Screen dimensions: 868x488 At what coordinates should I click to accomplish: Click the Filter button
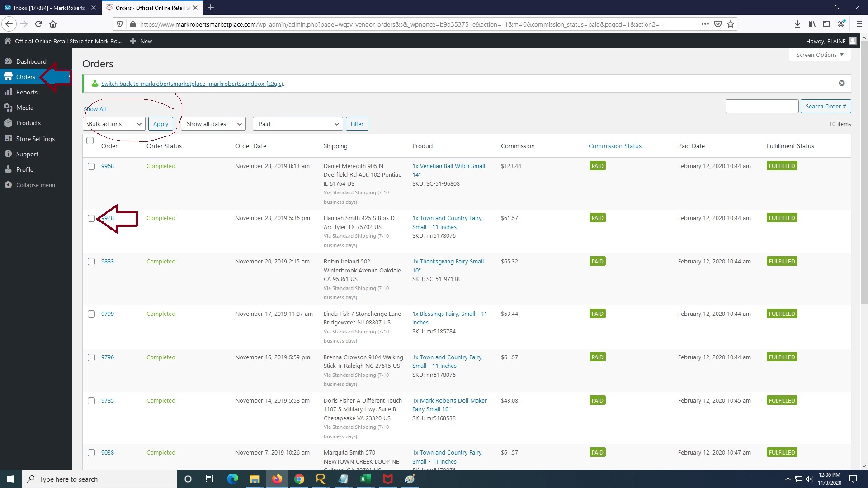[357, 124]
